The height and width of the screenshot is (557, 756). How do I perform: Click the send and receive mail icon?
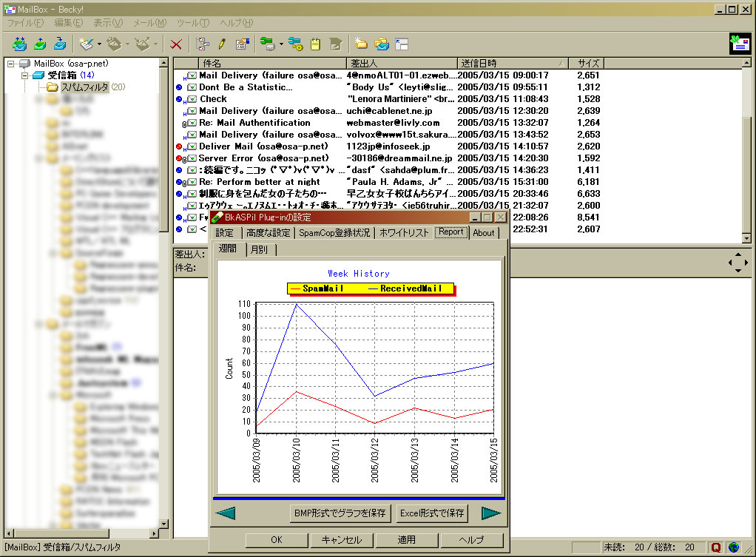pos(19,44)
